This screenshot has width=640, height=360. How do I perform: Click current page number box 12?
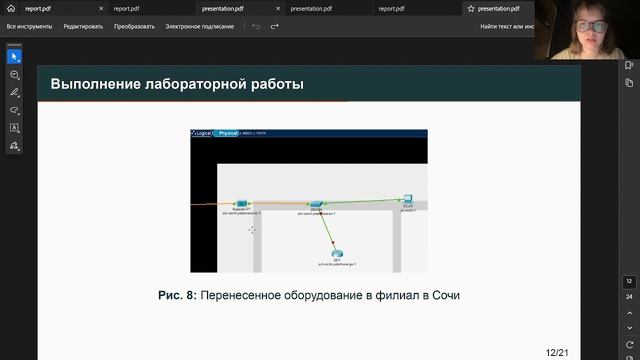tap(629, 281)
